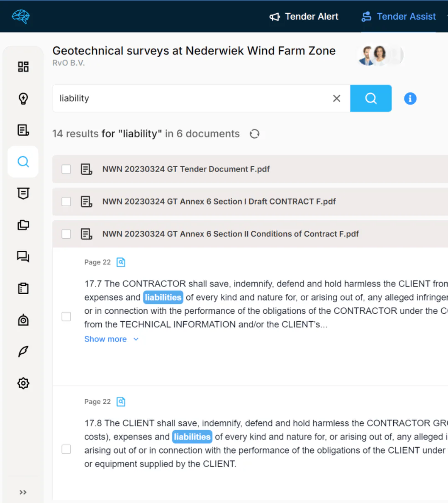This screenshot has height=503, width=448.
Task: Switch to the Tender Assist tab
Action: pos(399,17)
